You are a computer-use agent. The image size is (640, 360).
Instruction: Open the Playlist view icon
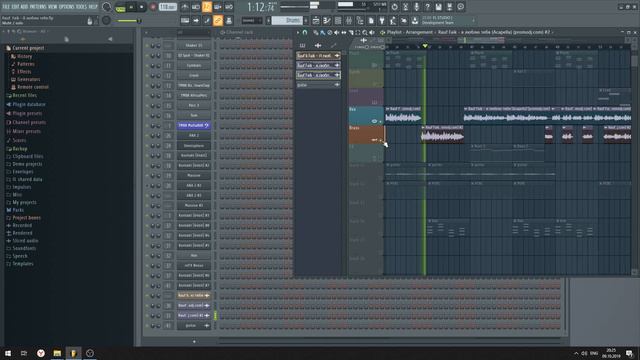point(316,20)
